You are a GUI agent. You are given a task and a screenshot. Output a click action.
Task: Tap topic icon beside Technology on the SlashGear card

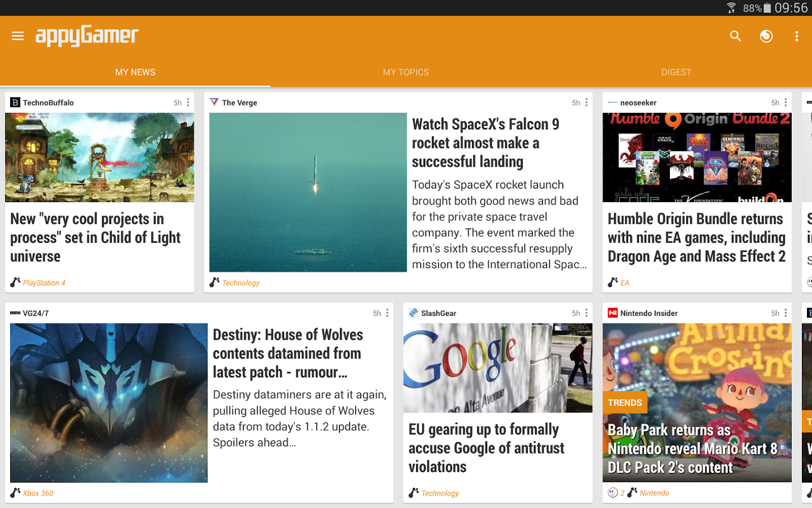413,493
